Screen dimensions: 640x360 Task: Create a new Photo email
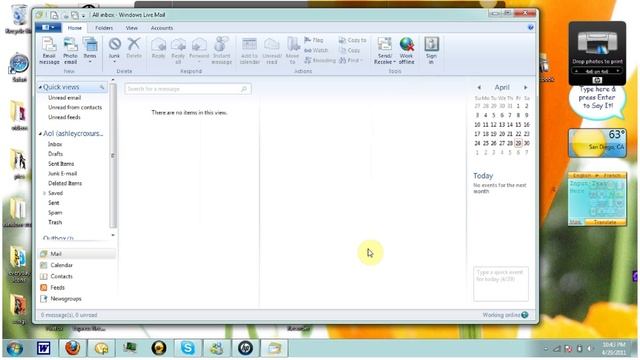coord(70,51)
